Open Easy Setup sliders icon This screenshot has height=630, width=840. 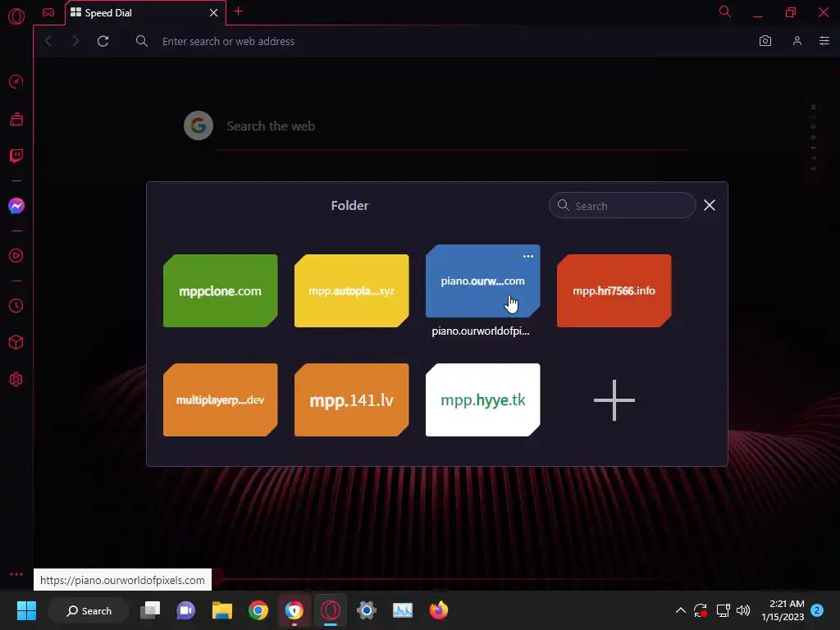(824, 41)
